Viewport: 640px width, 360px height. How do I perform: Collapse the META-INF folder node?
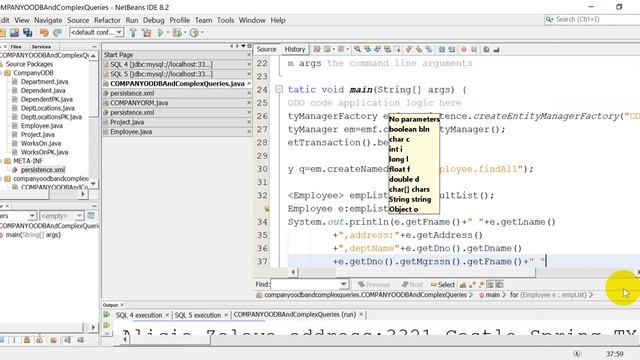(x=1, y=161)
